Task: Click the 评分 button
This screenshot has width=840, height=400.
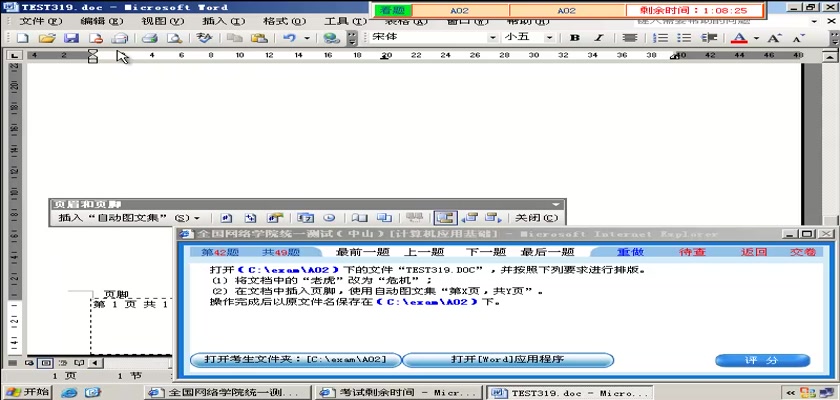Action: pos(762,360)
